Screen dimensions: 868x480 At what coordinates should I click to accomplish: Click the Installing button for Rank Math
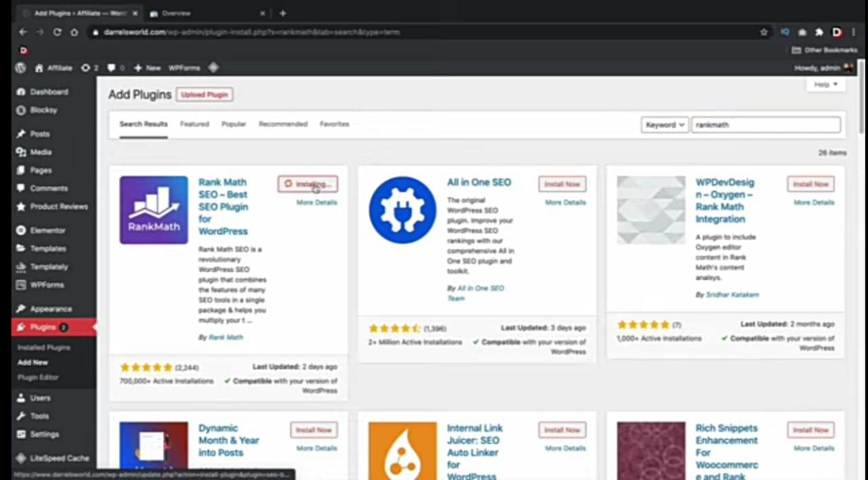307,184
